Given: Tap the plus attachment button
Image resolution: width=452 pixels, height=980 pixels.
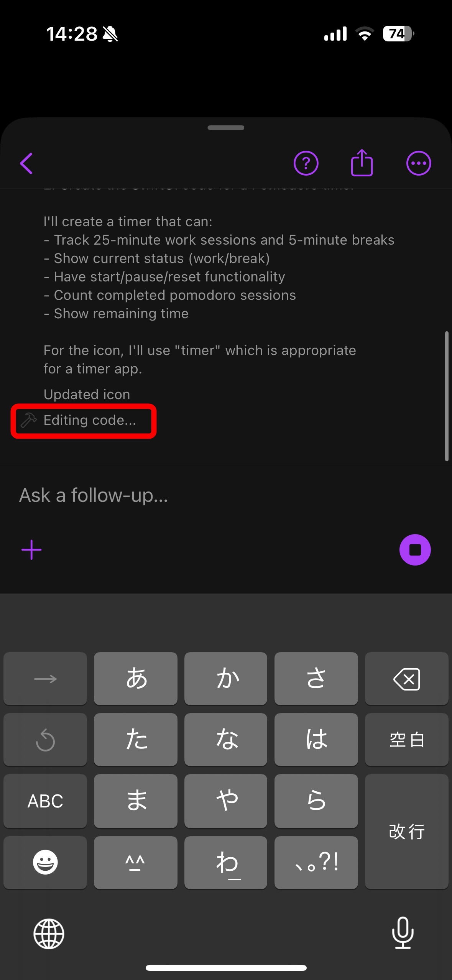Looking at the screenshot, I should pos(31,550).
